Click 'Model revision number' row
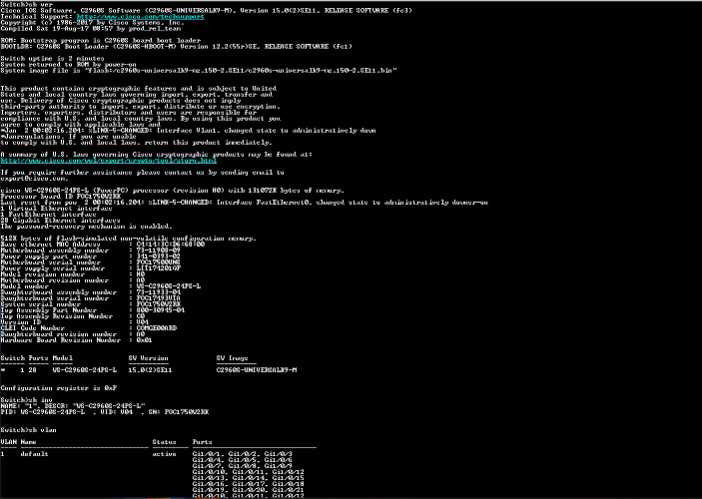 coord(73,274)
